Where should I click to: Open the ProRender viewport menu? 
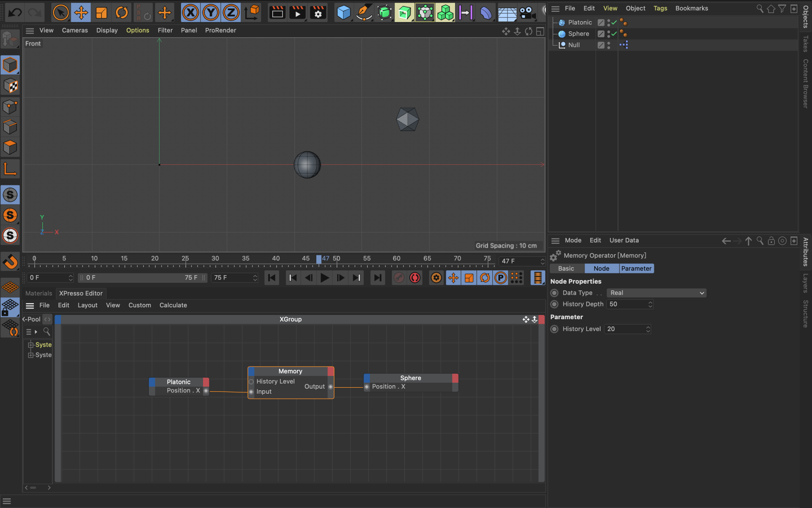tap(220, 30)
